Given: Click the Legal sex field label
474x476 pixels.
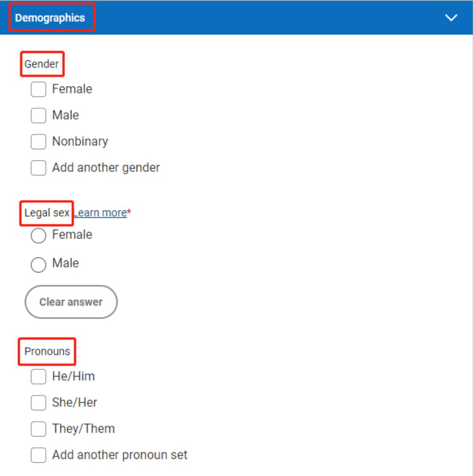Looking at the screenshot, I should click(x=47, y=213).
